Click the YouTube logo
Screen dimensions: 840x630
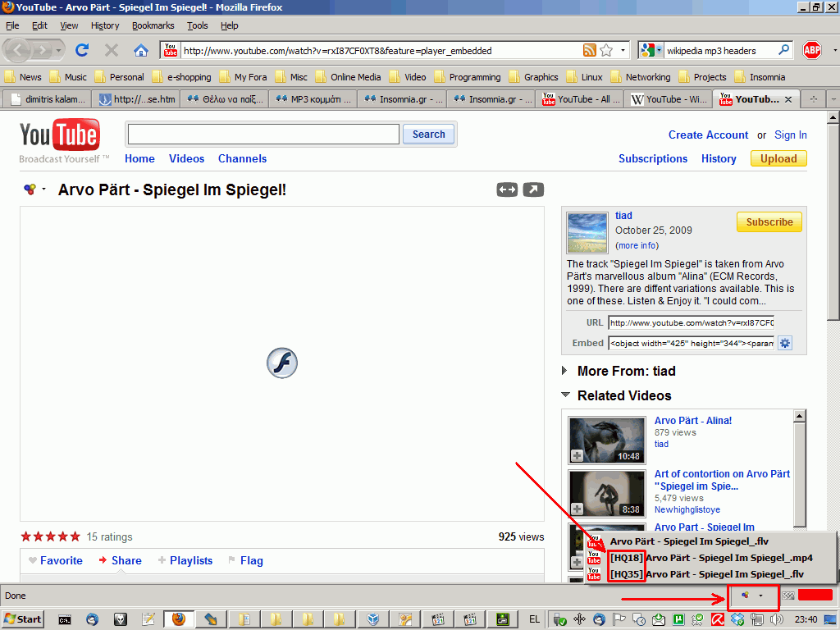(x=59, y=135)
